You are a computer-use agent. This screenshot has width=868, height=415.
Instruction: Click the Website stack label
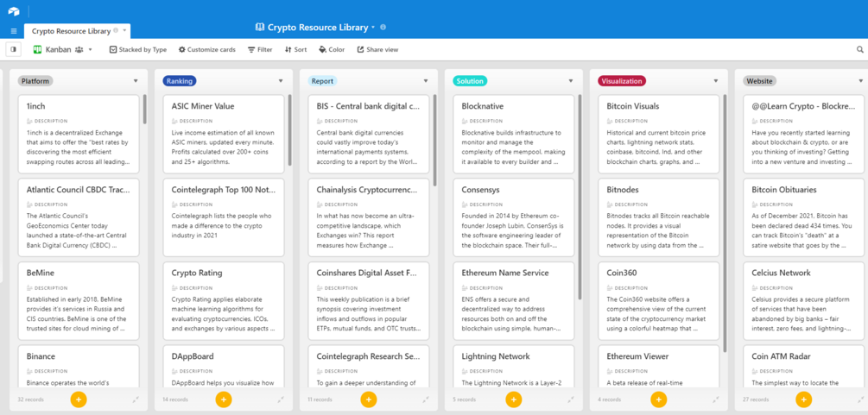(759, 81)
